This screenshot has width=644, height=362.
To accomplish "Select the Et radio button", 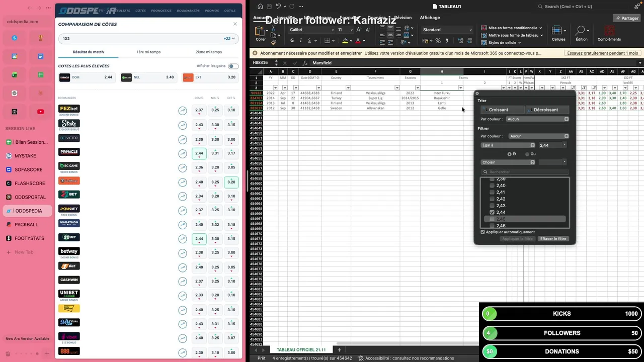I will [x=510, y=154].
